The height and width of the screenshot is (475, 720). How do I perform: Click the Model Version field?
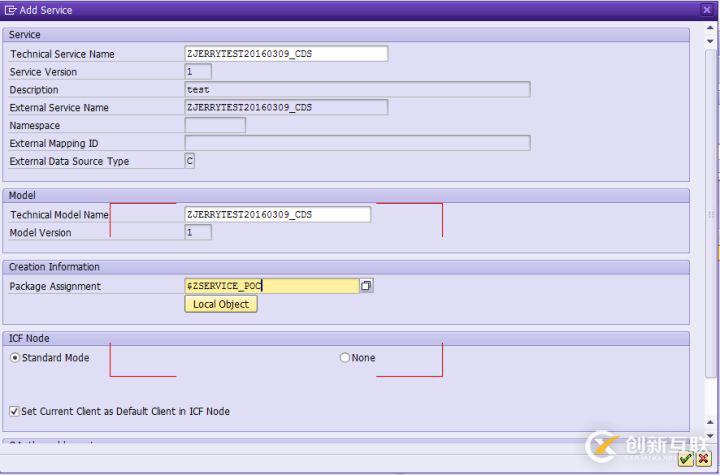click(198, 233)
